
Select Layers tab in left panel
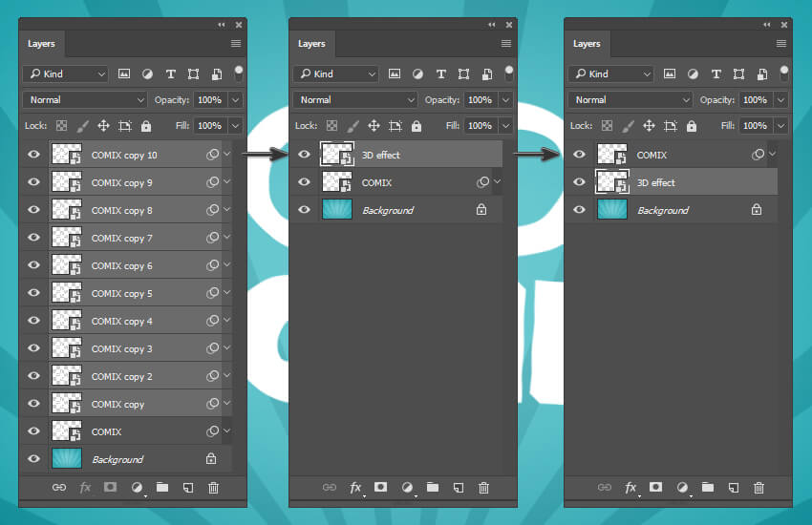(x=41, y=44)
